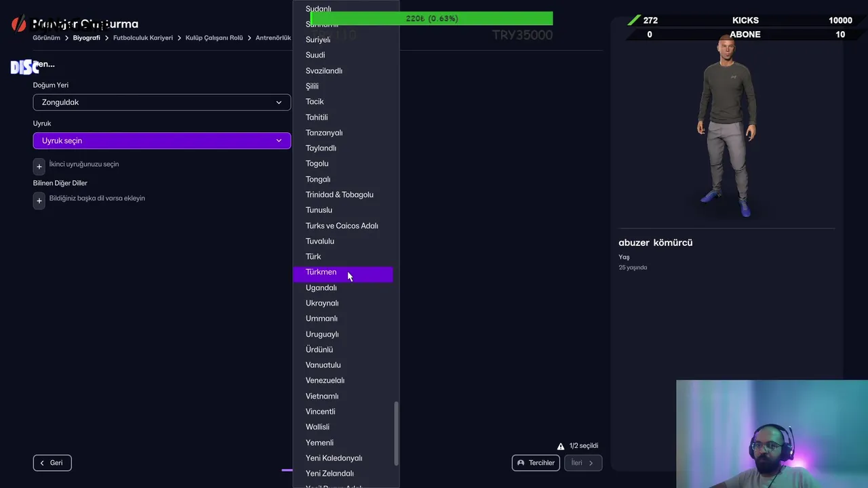Viewport: 868px width, 488px height.
Task: Select Tahitili from the nationality list
Action: point(342,117)
